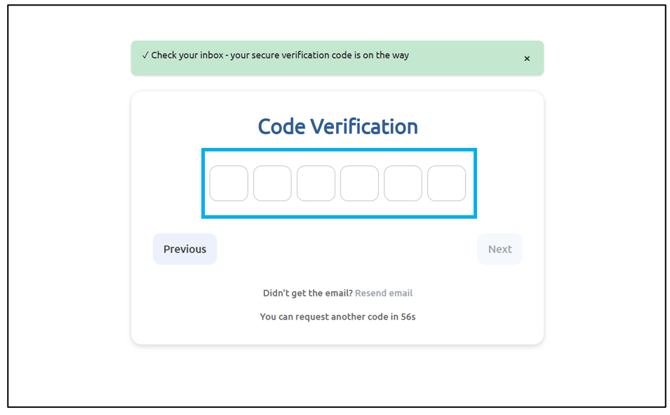The width and height of the screenshot is (670, 415).
Task: Select the fifth verification code box
Action: pos(403,184)
